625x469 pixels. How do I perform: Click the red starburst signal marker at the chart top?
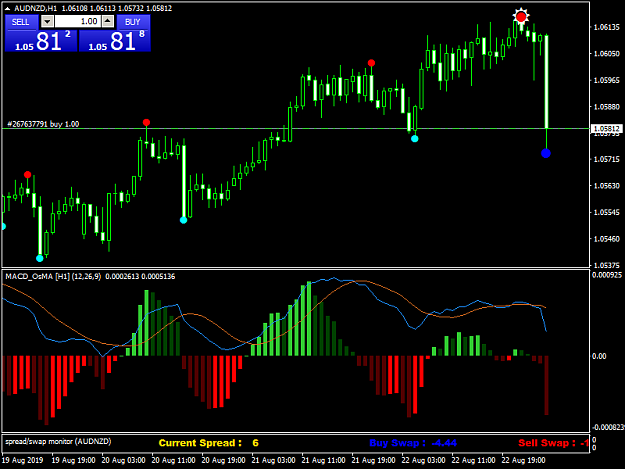pos(521,17)
